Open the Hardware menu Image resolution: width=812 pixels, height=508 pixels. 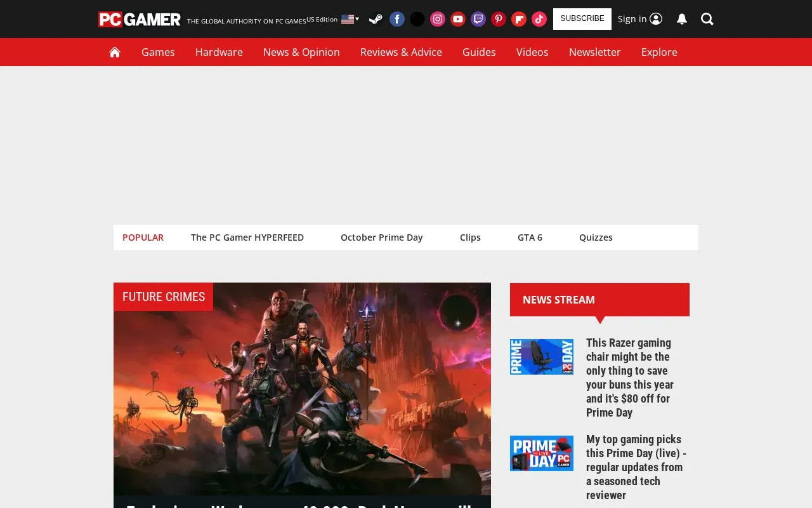point(219,52)
